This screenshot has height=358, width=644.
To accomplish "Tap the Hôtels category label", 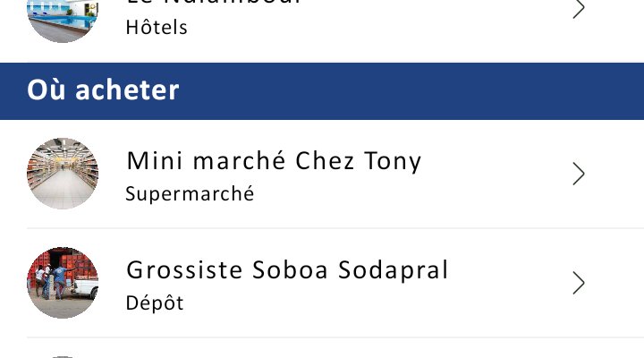I will coord(157,28).
